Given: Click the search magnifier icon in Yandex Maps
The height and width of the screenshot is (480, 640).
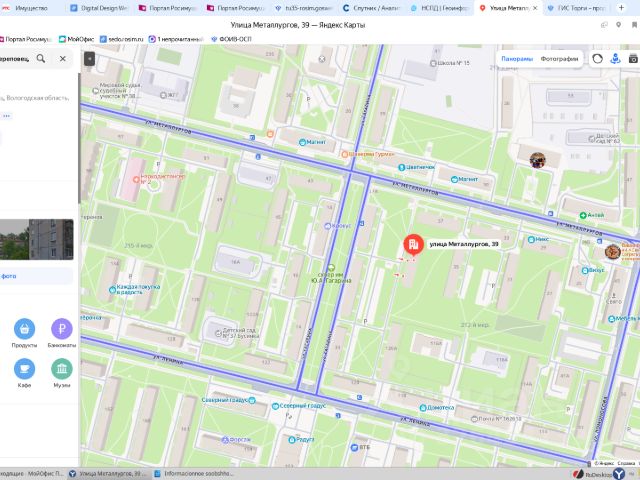Looking at the screenshot, I should (41, 58).
